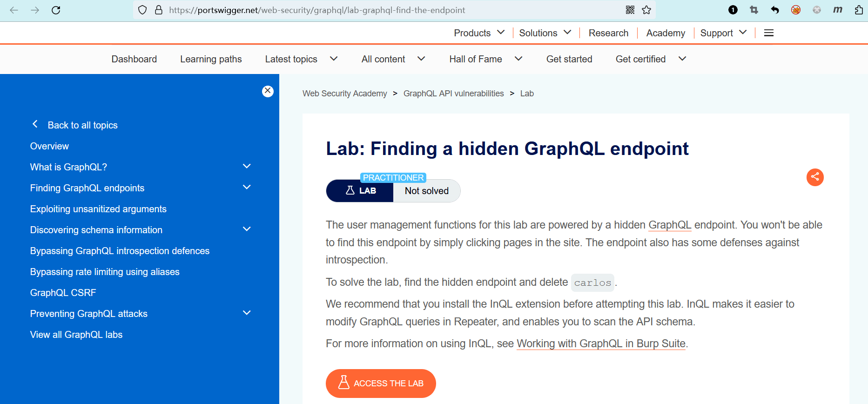Expand Finding GraphQL endpoints section
Image resolution: width=868 pixels, height=404 pixels.
click(247, 188)
